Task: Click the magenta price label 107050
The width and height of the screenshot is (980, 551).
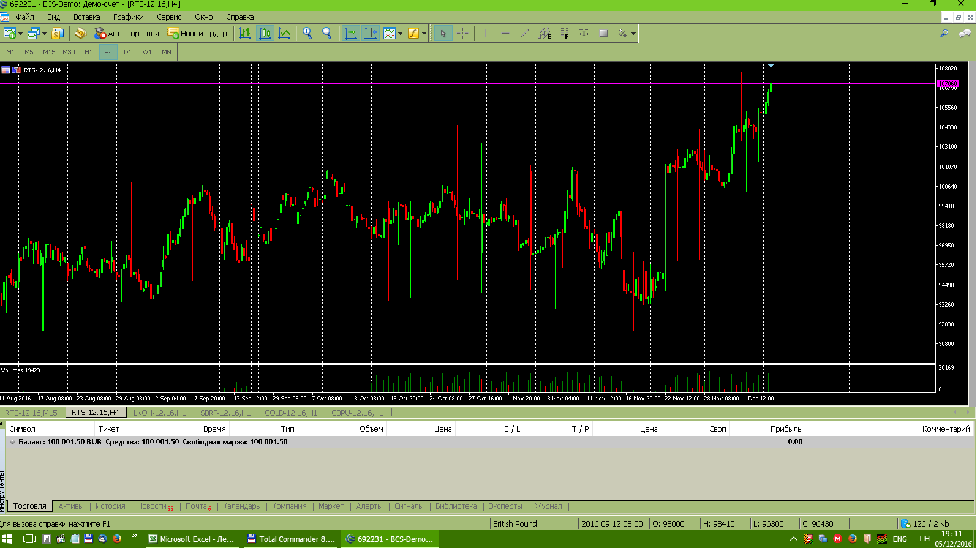Action: (x=948, y=84)
